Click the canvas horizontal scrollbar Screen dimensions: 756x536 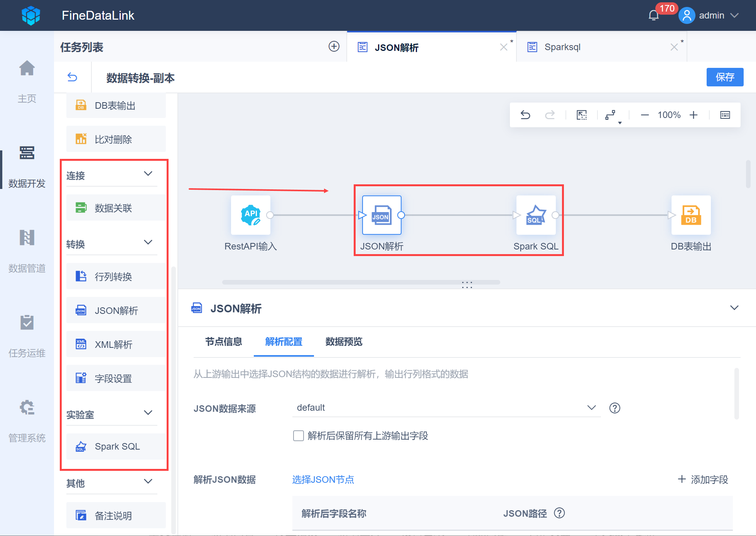(361, 282)
